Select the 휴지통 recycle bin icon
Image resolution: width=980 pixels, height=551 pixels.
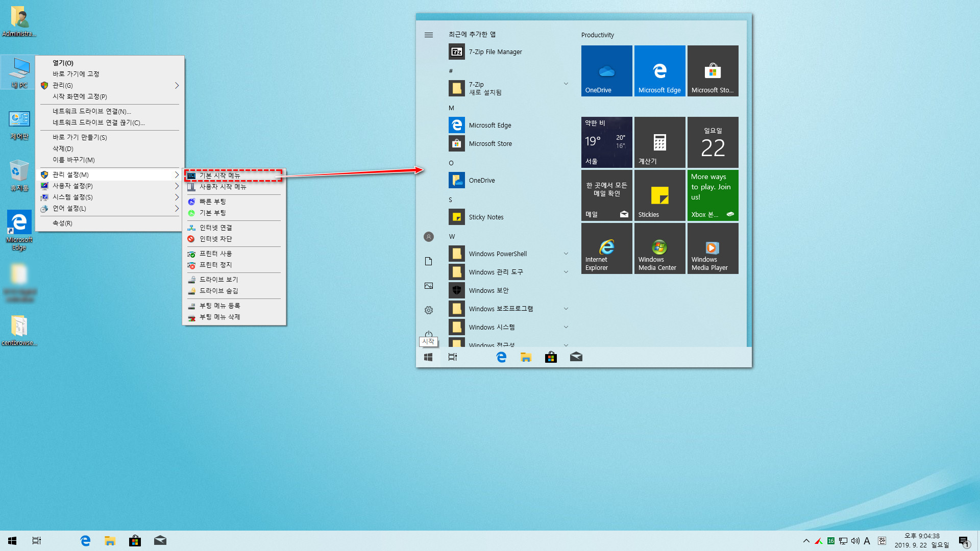pos(19,175)
